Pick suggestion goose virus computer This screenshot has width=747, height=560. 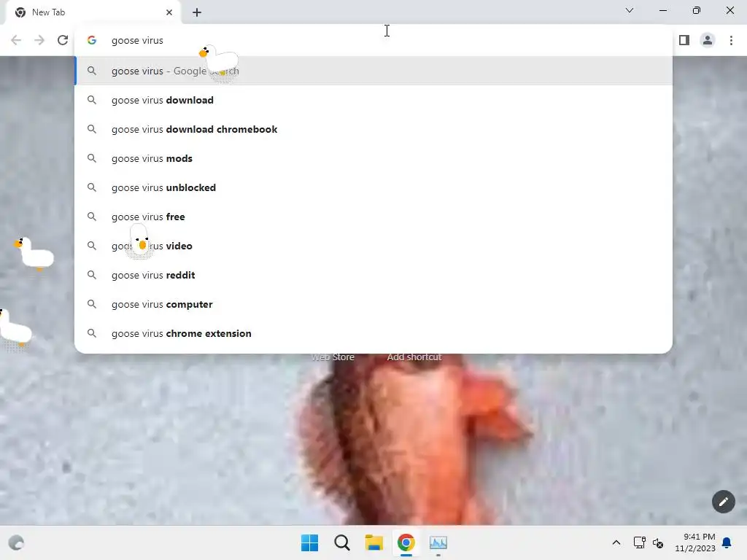click(x=373, y=304)
